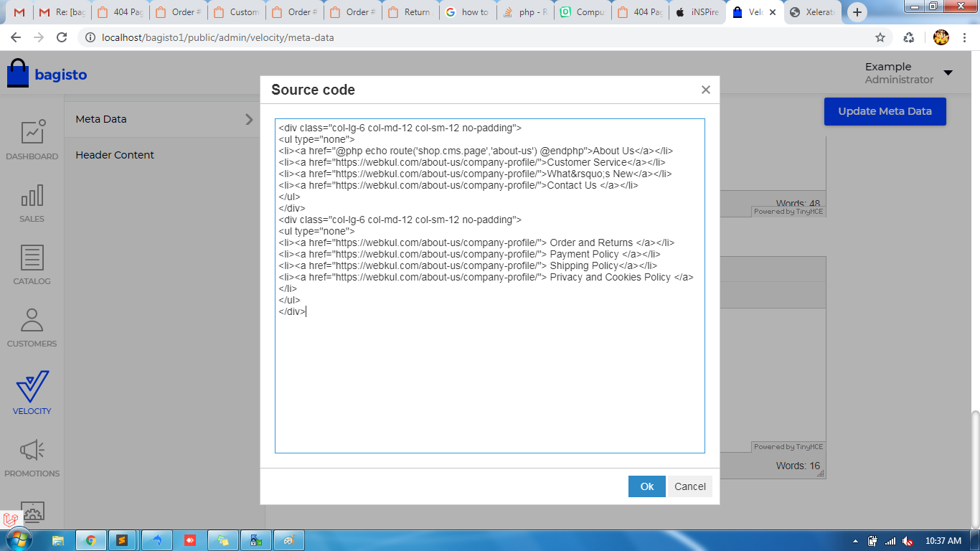
Task: Open the Dashboard sidebar icon
Action: coord(32,140)
